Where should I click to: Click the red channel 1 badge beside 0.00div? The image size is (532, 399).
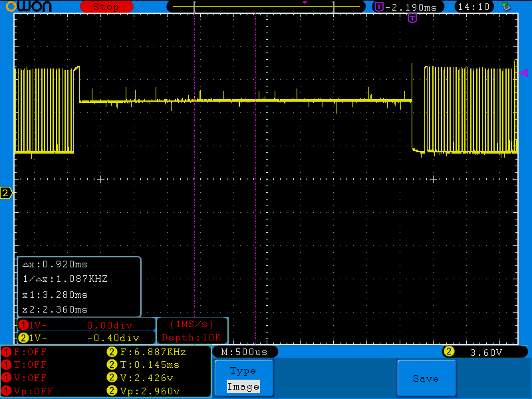tap(23, 325)
